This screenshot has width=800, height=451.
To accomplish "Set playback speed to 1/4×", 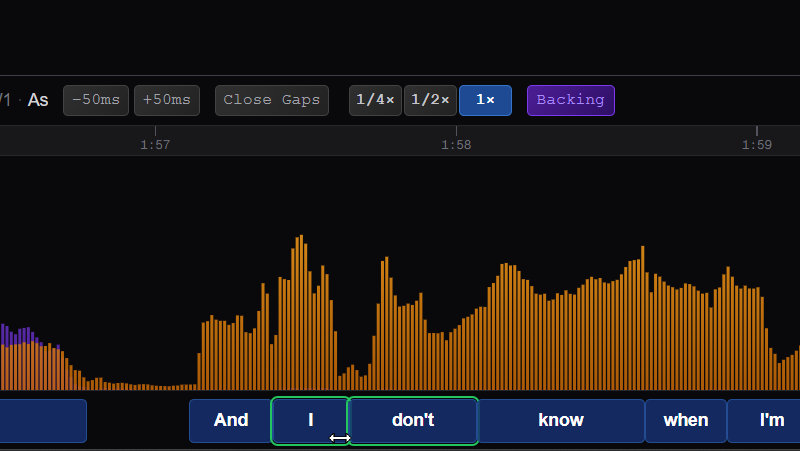I will pos(375,101).
